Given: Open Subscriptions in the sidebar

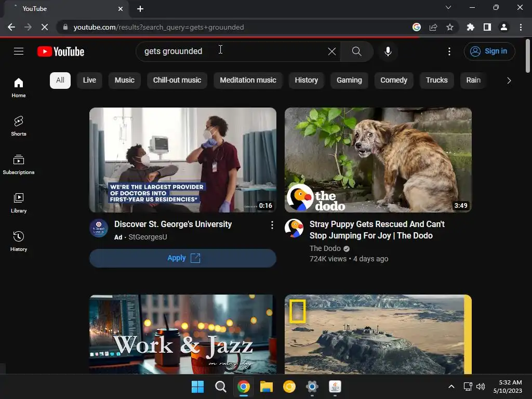Looking at the screenshot, I should coord(19,165).
